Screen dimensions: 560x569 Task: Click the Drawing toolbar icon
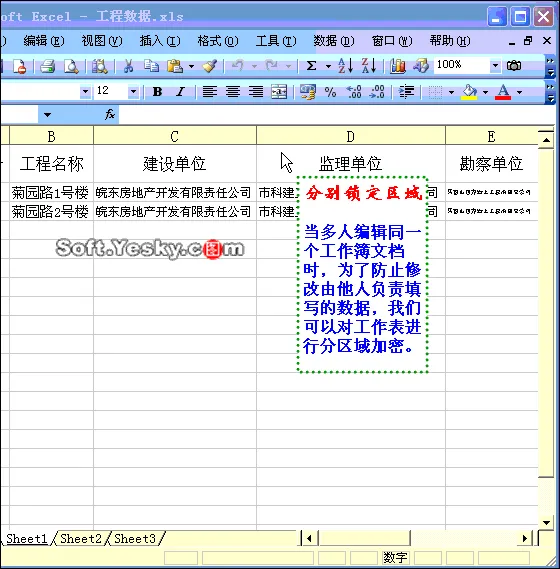point(421,66)
